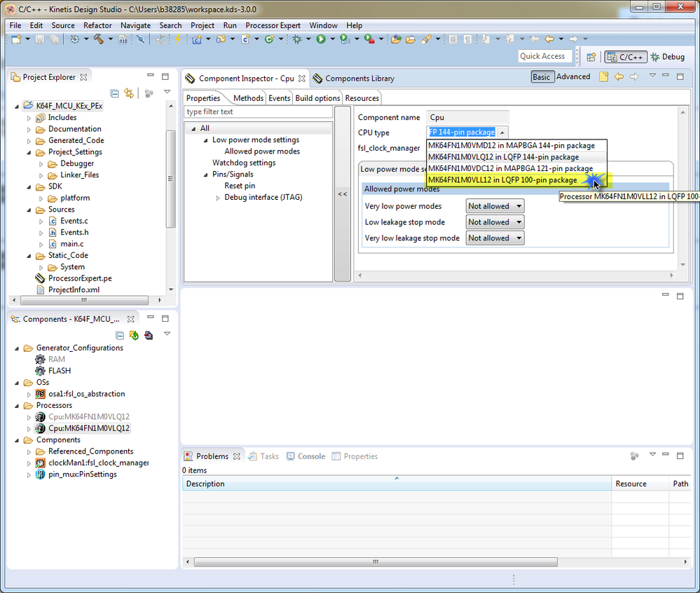Click the yellow note icon in Component Inspector

(603, 77)
